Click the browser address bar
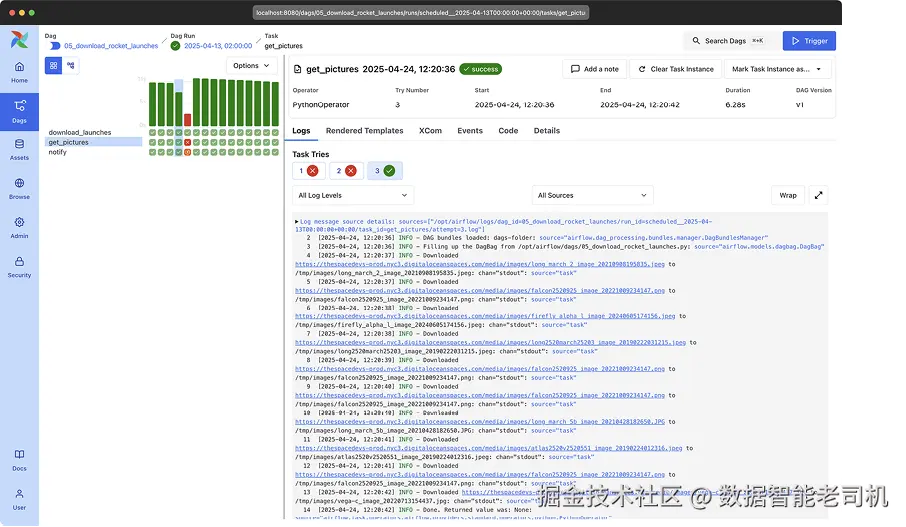 point(421,12)
